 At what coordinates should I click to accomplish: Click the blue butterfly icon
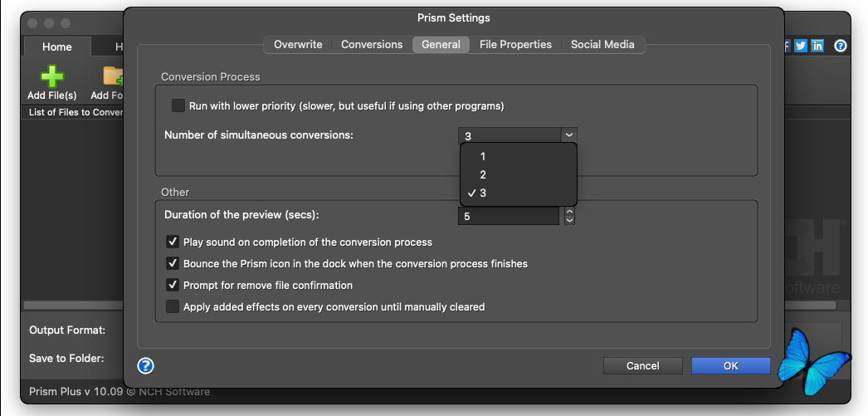tap(818, 359)
